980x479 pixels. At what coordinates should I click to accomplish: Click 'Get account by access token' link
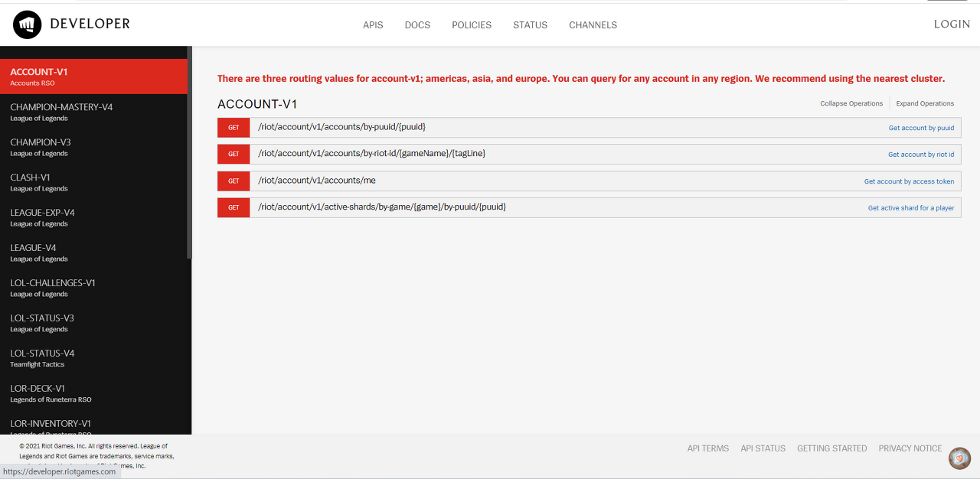point(909,181)
